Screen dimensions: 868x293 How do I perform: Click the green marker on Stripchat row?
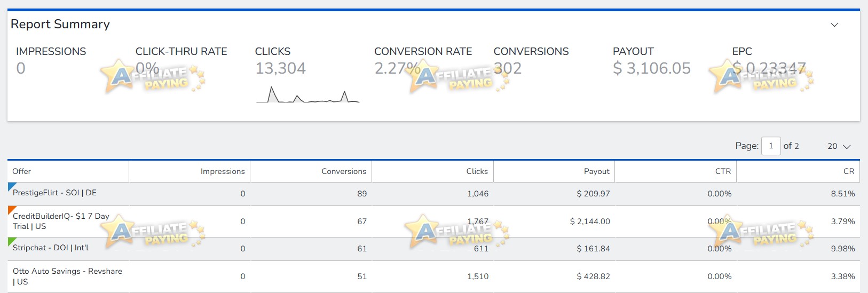[x=12, y=241]
